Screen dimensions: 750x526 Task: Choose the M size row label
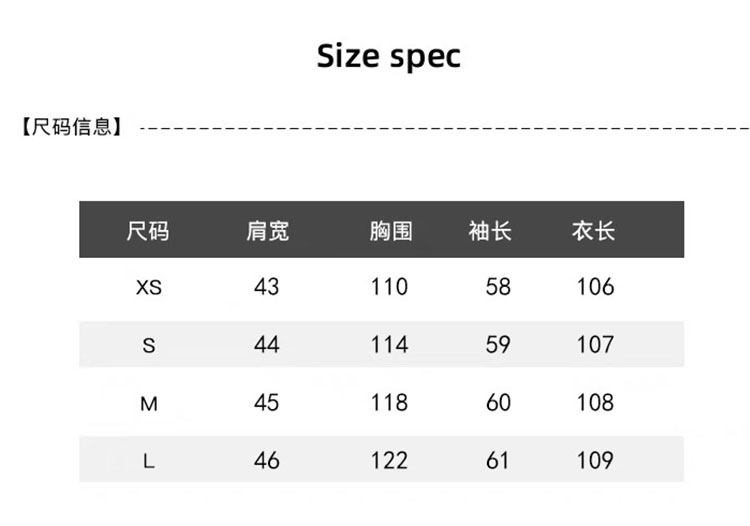tap(149, 404)
